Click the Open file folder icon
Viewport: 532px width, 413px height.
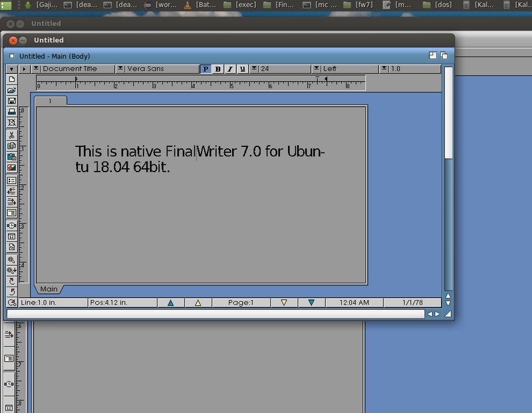pyautogui.click(x=11, y=90)
